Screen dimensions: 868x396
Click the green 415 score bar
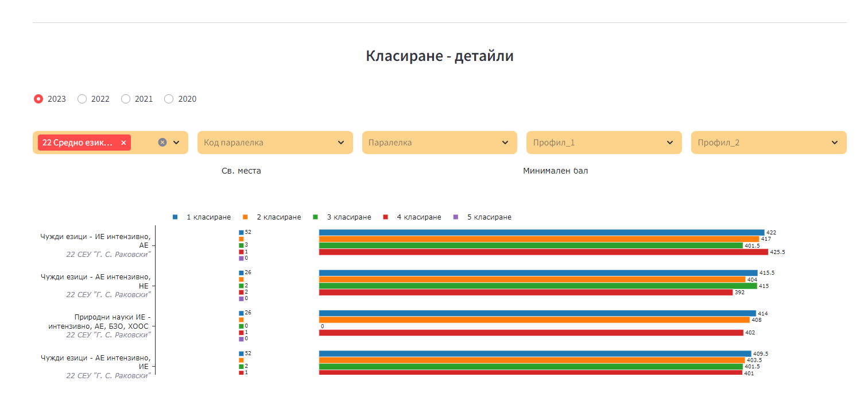pos(538,286)
